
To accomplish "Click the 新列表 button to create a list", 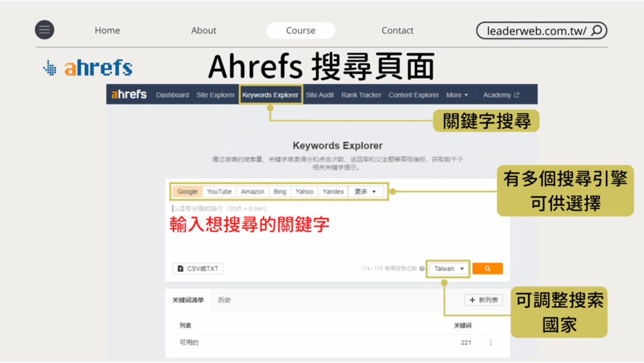I will tap(483, 300).
